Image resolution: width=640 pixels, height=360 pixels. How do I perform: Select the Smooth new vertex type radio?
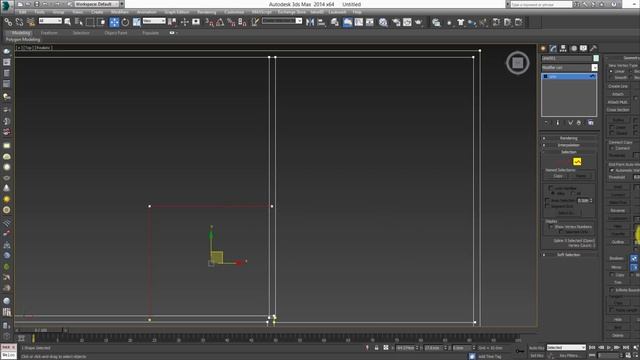pos(611,78)
